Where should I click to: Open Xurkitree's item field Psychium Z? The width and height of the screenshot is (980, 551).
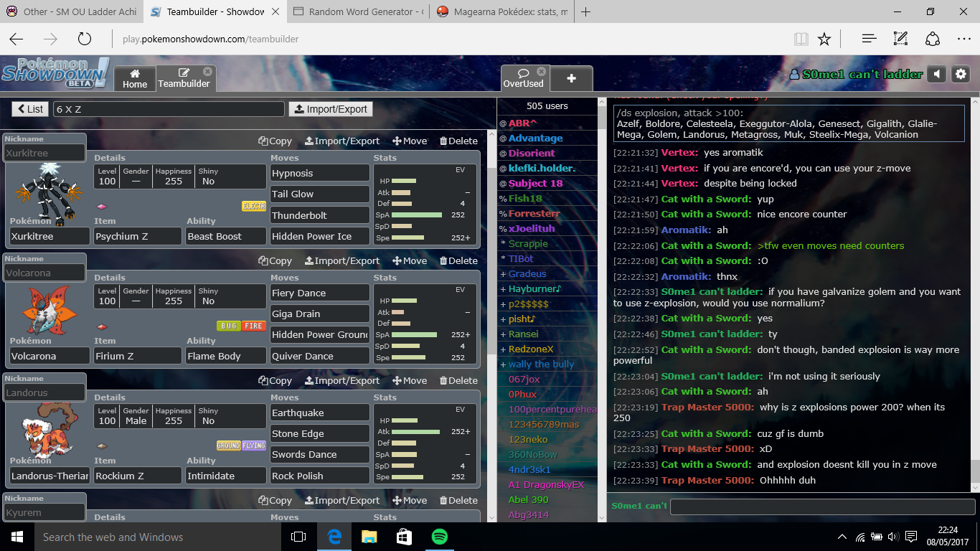coord(137,236)
